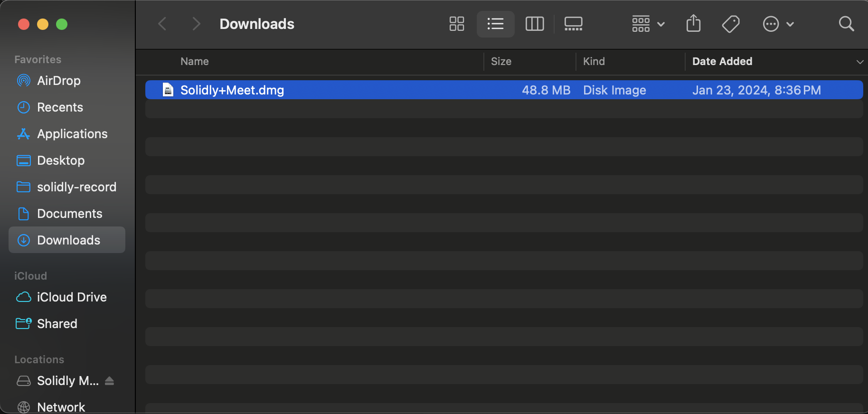Select list view in toolbar
Viewport: 868px width, 414px height.
pos(495,24)
